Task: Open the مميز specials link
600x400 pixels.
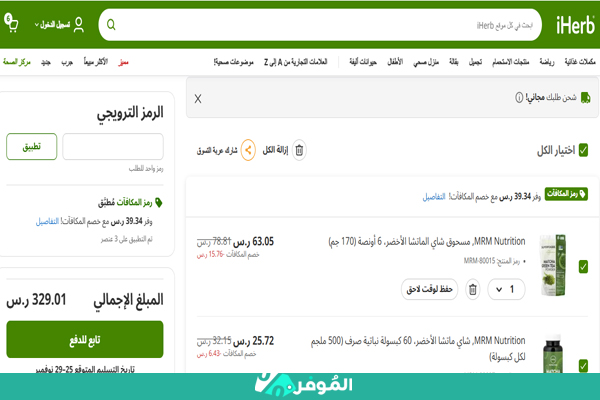Action: 123,62
